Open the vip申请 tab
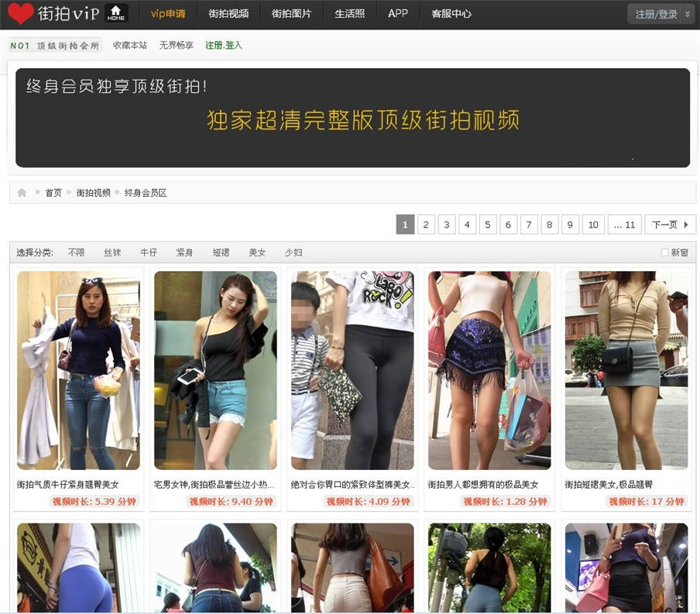This screenshot has width=700, height=614. point(167,14)
